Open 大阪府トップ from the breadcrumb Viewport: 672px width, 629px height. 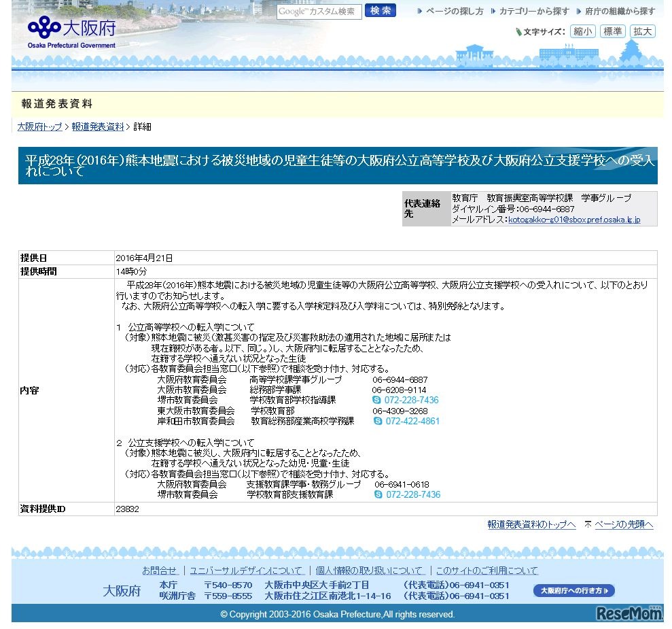point(39,126)
